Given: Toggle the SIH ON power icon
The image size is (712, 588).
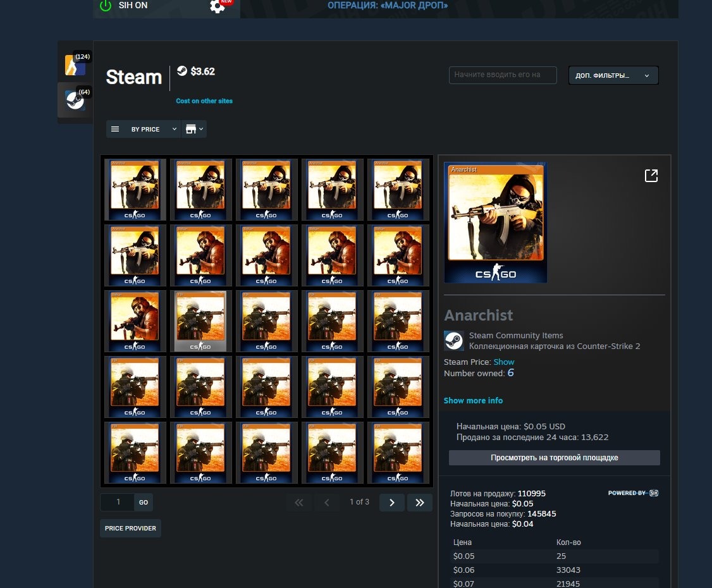Looking at the screenshot, I should [106, 6].
